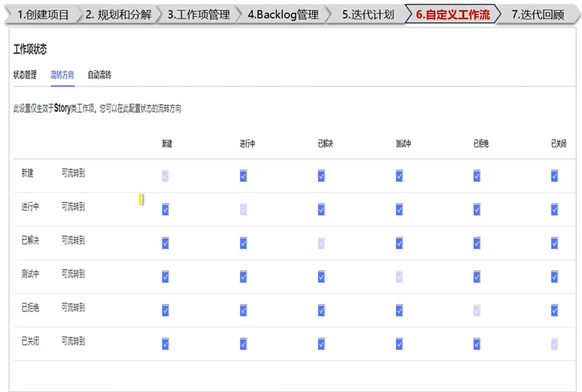This screenshot has width=582, height=392.
Task: Open step 7.迭代回顾
Action: point(538,15)
